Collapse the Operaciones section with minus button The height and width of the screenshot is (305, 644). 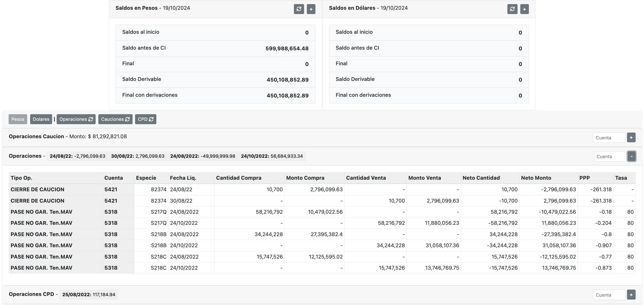tap(632, 156)
